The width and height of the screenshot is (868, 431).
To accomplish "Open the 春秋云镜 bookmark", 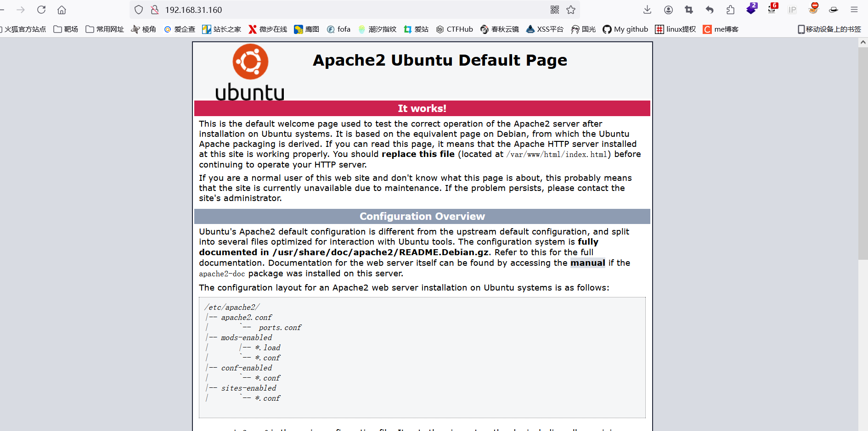I will tap(500, 29).
